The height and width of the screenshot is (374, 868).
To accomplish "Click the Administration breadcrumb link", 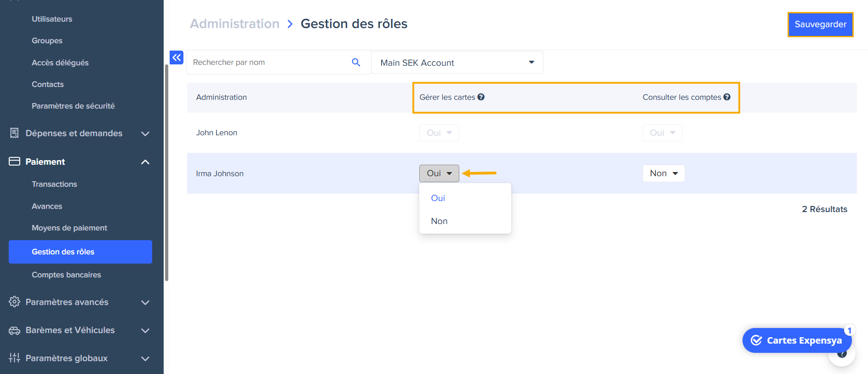I will point(234,24).
